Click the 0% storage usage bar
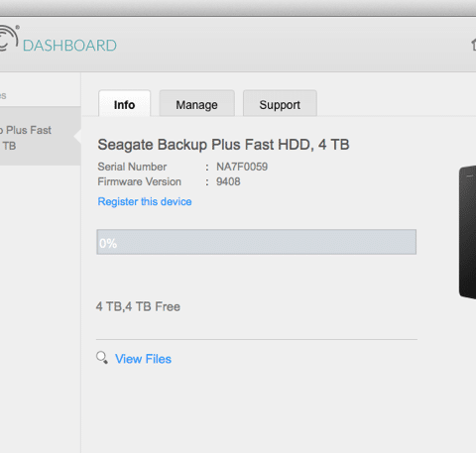Viewport: 476px width, 453px height. point(256,242)
